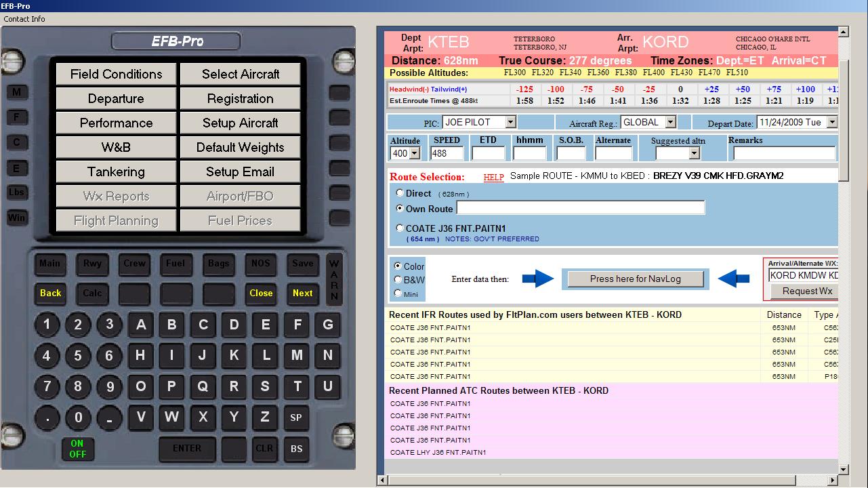
Task: Open Select Aircraft menu item
Action: [x=241, y=75]
